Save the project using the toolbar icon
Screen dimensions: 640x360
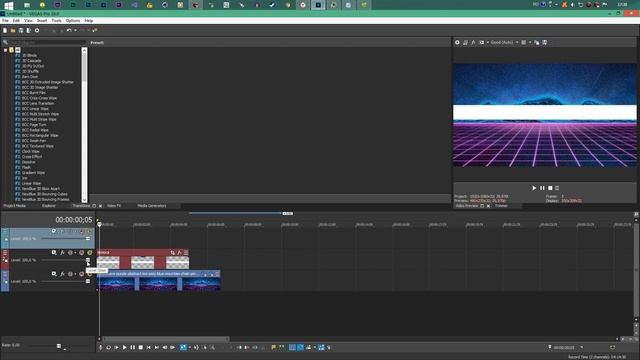(21, 30)
